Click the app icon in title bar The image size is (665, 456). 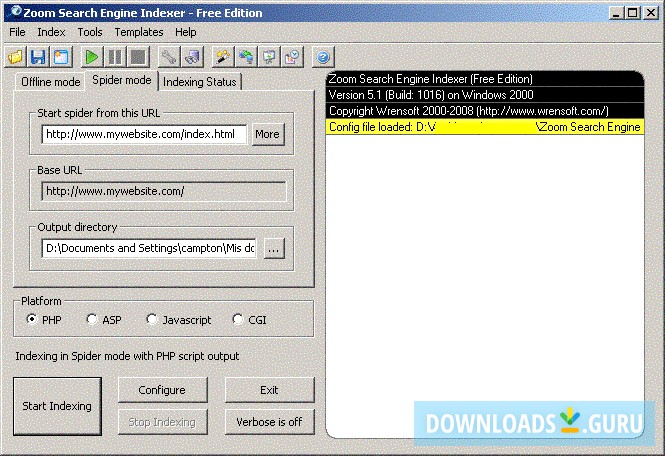[15, 12]
